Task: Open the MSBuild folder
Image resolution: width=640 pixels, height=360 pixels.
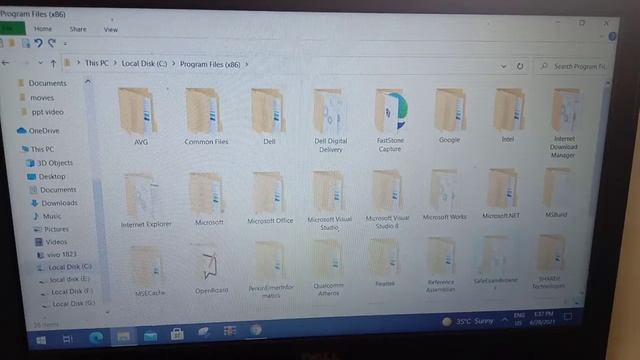Action: coord(556,192)
